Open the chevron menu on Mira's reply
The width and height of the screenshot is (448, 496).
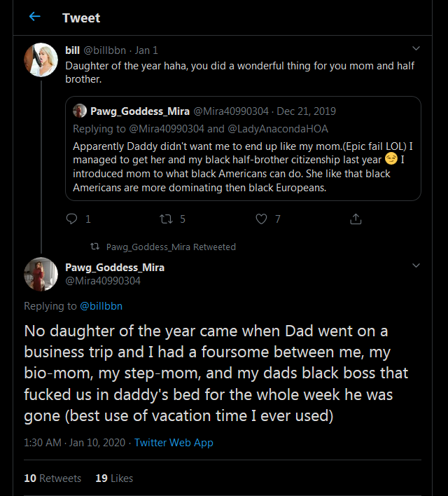click(x=416, y=266)
